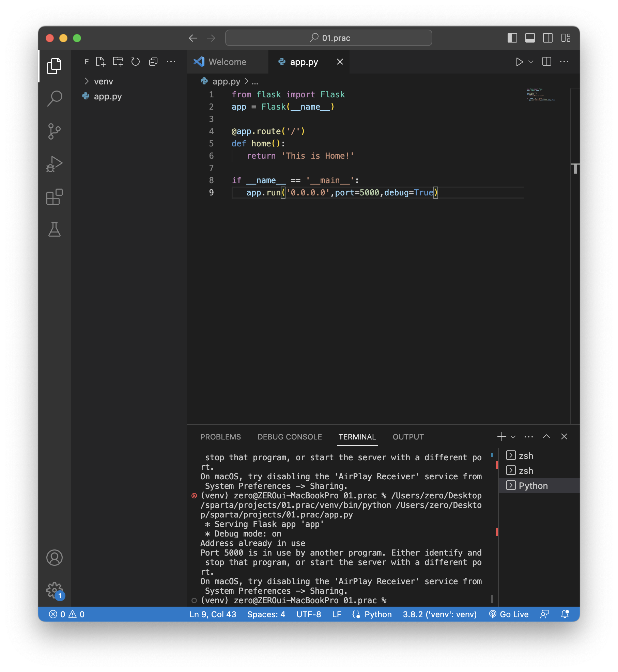Viewport: 618px width, 672px height.
Task: Open the Testing flask view
Action: tap(54, 229)
